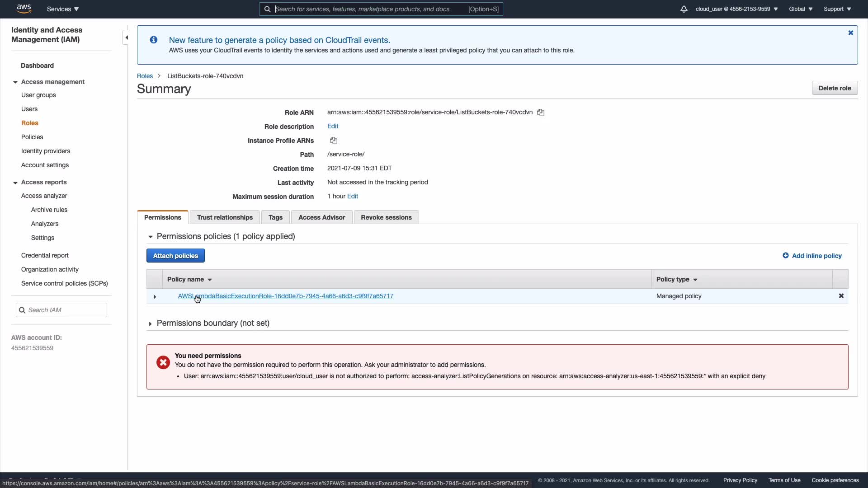Click the plus icon for Add inline policy
Screen dimensions: 868x488
coord(786,256)
